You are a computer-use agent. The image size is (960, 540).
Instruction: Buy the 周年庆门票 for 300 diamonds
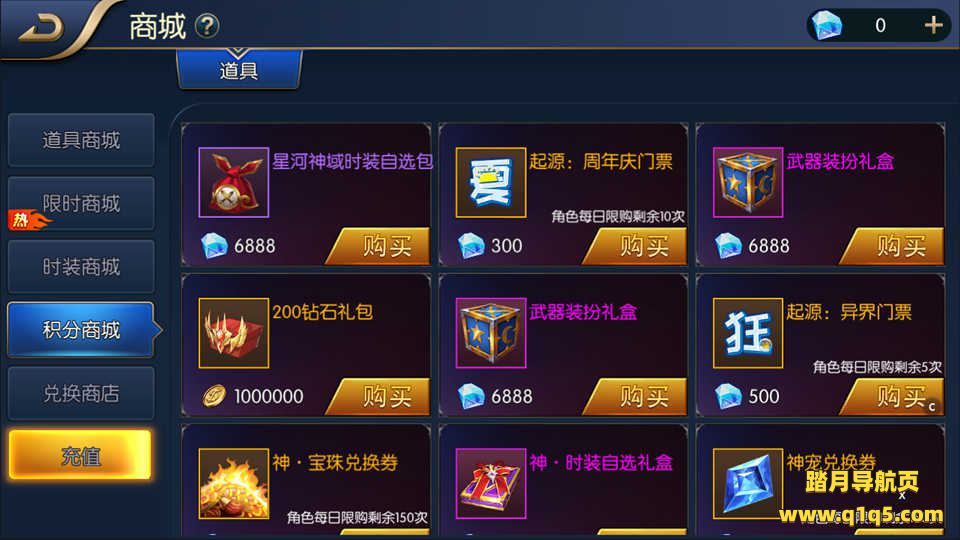pyautogui.click(x=637, y=246)
